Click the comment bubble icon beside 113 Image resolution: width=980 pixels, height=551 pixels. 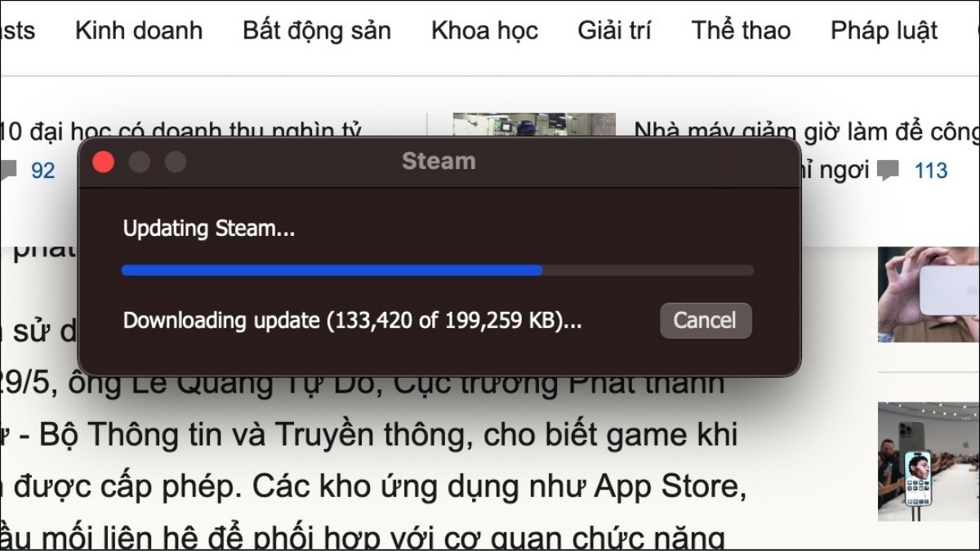pyautogui.click(x=888, y=170)
